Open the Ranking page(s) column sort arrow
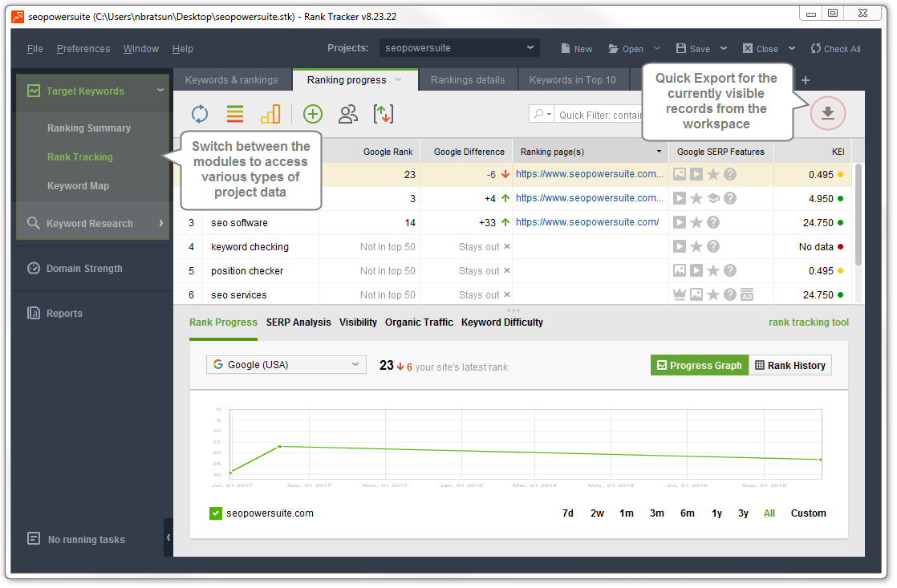 coord(659,152)
